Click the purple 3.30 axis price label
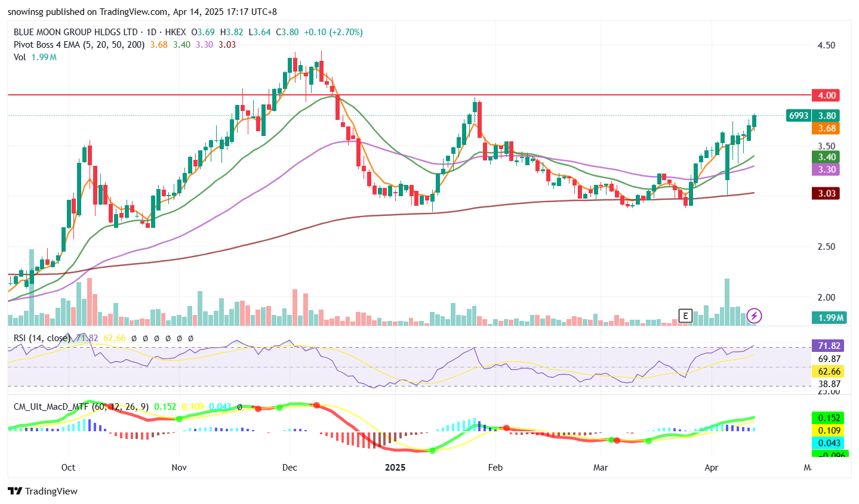Screen dimensions: 859x504 click(826, 169)
